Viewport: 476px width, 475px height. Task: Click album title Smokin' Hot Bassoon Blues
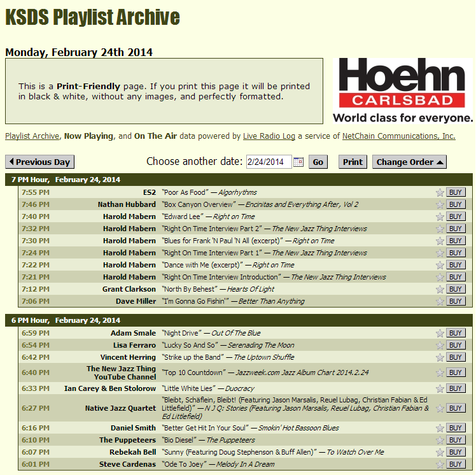(298, 429)
